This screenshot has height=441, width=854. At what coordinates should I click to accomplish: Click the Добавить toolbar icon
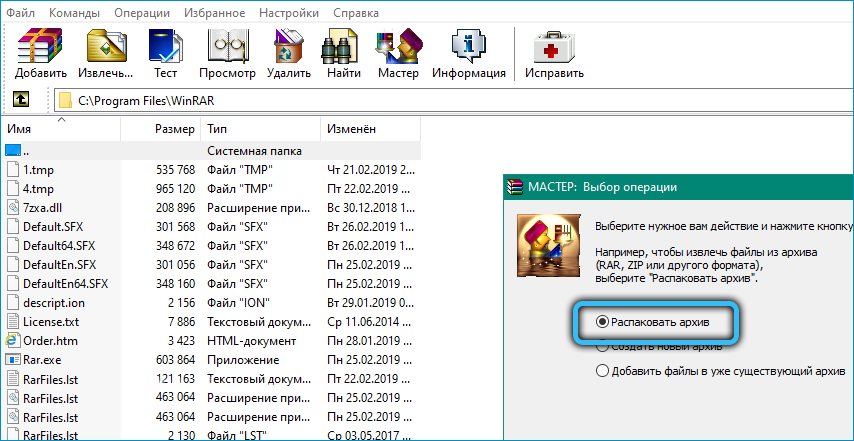pyautogui.click(x=40, y=46)
